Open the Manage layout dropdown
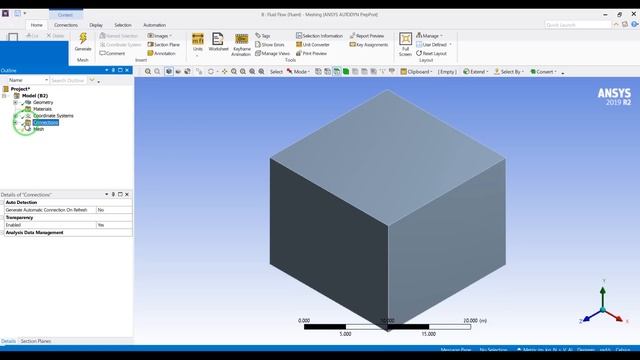This screenshot has height=360, width=640. pyautogui.click(x=429, y=36)
